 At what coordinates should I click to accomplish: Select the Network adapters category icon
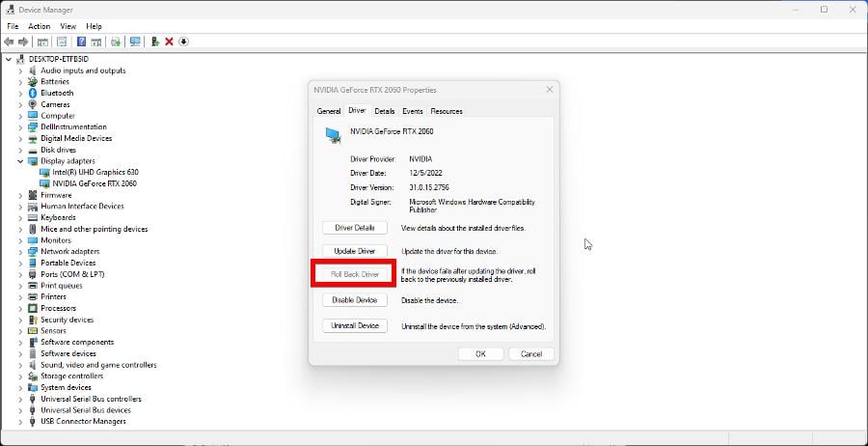[33, 252]
